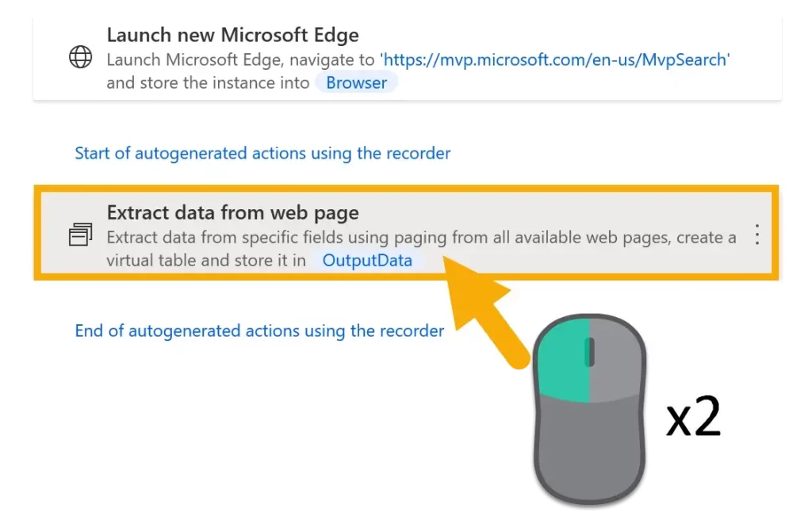Click the gray right mouse button graphic
Screen dimensions: 812x512
pos(619,359)
